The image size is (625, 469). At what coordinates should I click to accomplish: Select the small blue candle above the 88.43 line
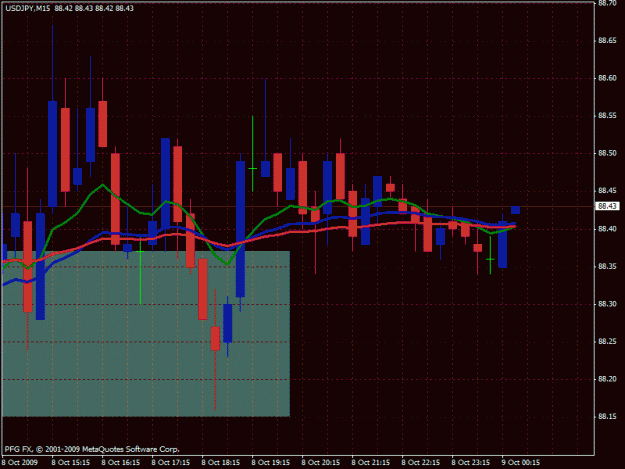515,210
